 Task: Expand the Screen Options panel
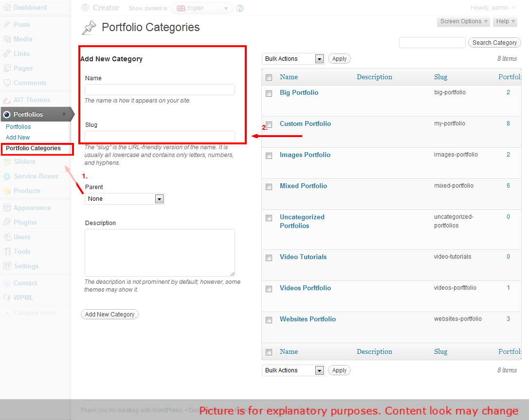[x=463, y=21]
